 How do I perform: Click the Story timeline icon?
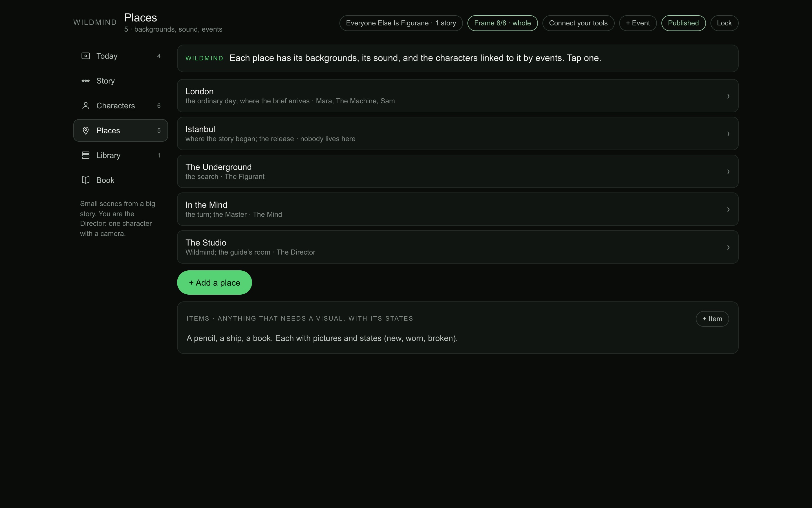tap(85, 81)
